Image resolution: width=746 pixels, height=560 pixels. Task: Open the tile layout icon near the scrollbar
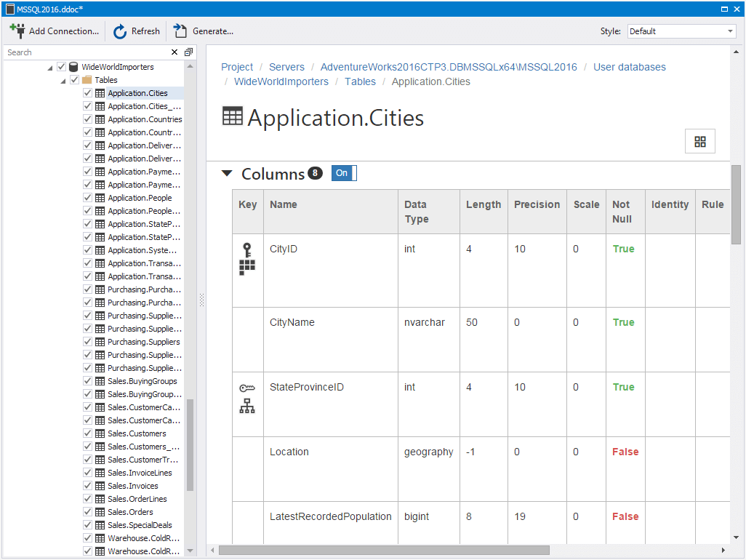699,141
